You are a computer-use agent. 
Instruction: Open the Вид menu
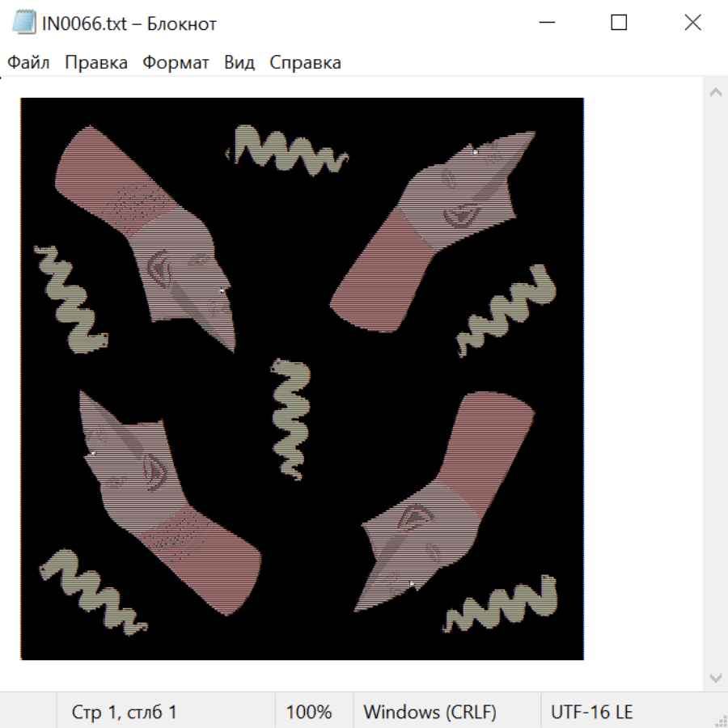pyautogui.click(x=239, y=63)
